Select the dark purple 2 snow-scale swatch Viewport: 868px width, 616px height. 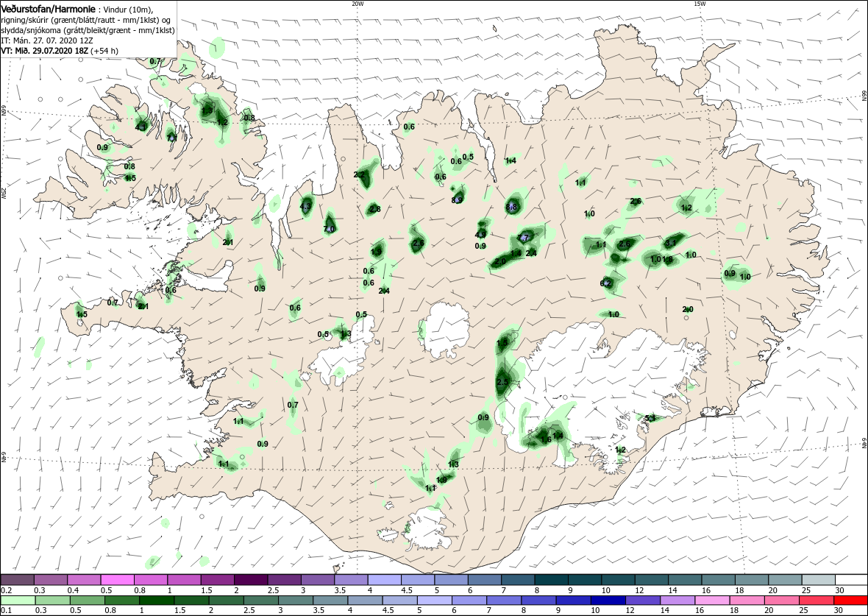251,580
